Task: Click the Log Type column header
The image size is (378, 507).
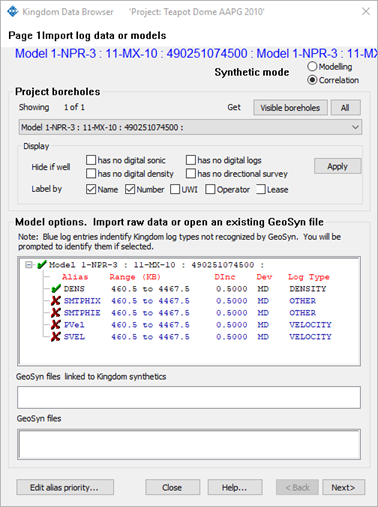Action: tap(309, 277)
